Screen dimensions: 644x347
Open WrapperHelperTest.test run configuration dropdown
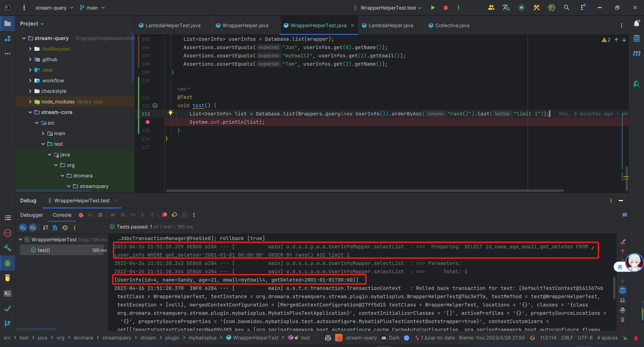tap(390, 8)
